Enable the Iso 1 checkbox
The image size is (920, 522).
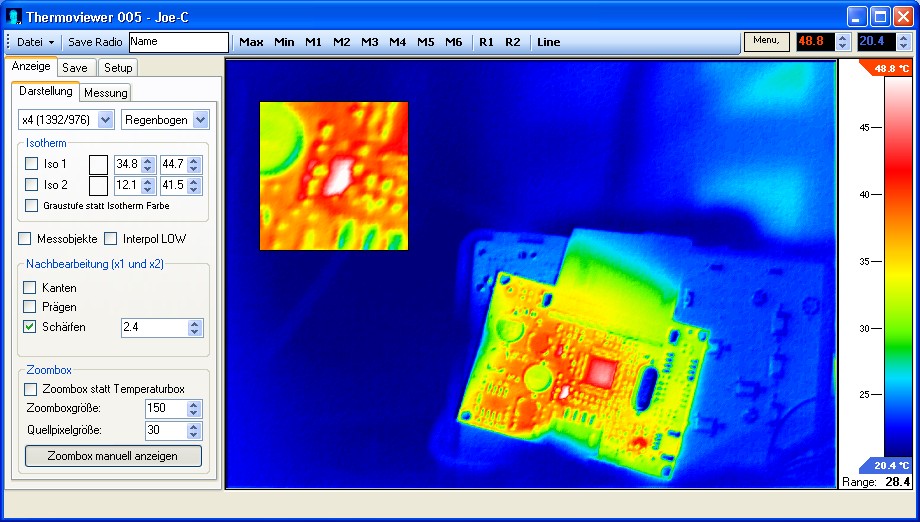click(x=32, y=164)
